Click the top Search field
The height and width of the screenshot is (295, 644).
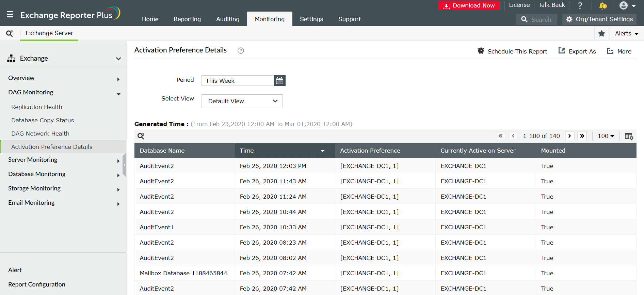pos(537,19)
